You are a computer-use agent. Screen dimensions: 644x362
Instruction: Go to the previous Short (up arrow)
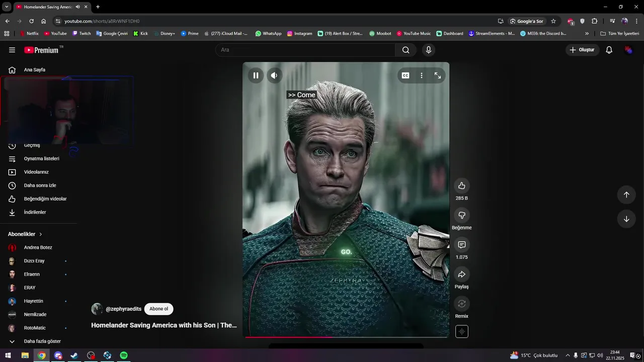(626, 195)
